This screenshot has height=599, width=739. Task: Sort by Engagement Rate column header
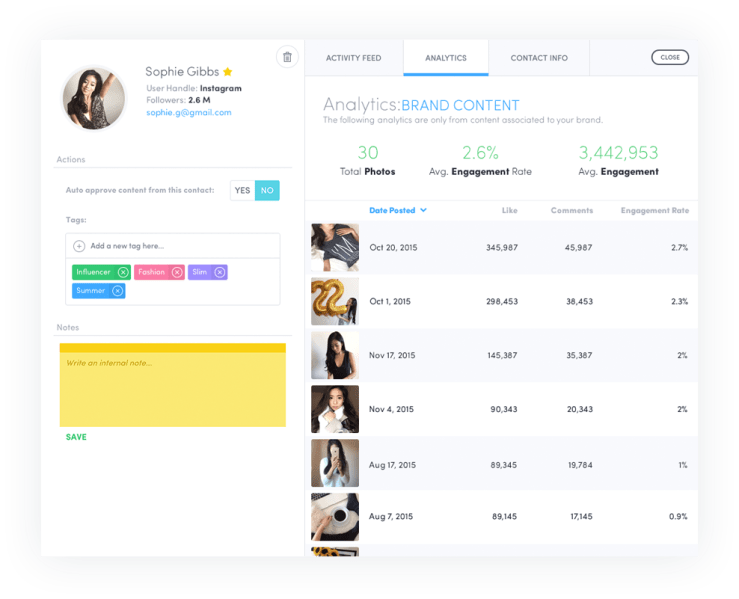click(x=655, y=211)
